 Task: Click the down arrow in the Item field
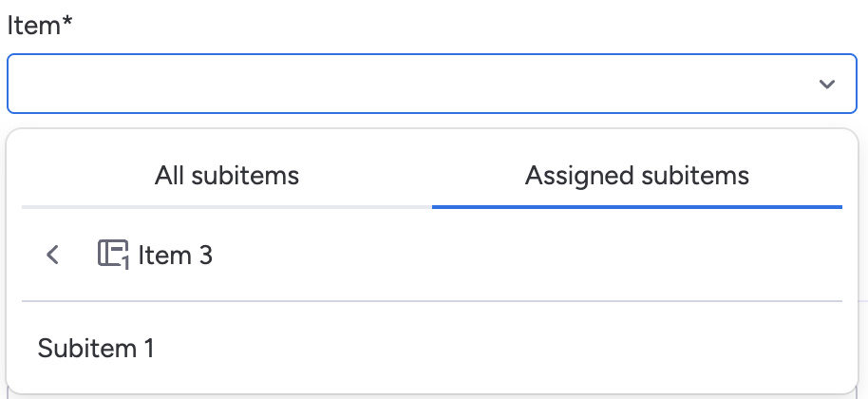tap(826, 85)
